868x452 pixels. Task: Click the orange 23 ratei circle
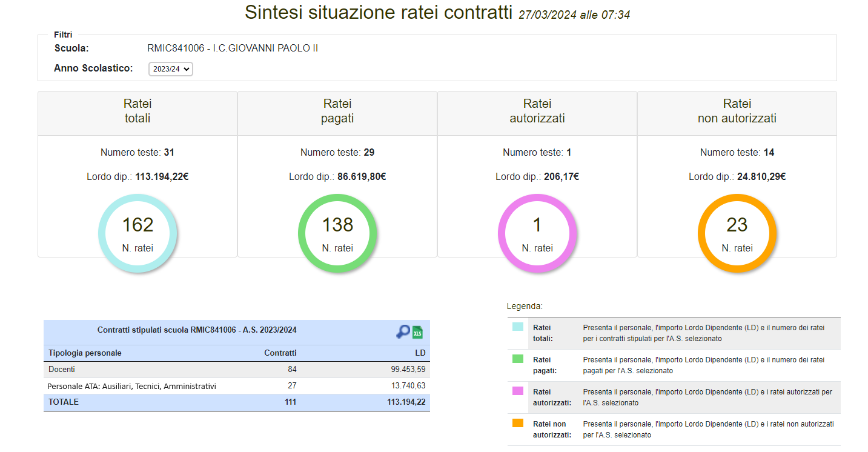point(737,233)
